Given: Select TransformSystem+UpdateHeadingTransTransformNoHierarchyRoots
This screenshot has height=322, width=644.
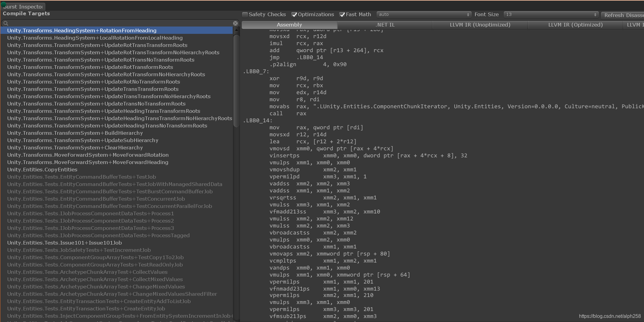Looking at the screenshot, I should click(116, 118).
